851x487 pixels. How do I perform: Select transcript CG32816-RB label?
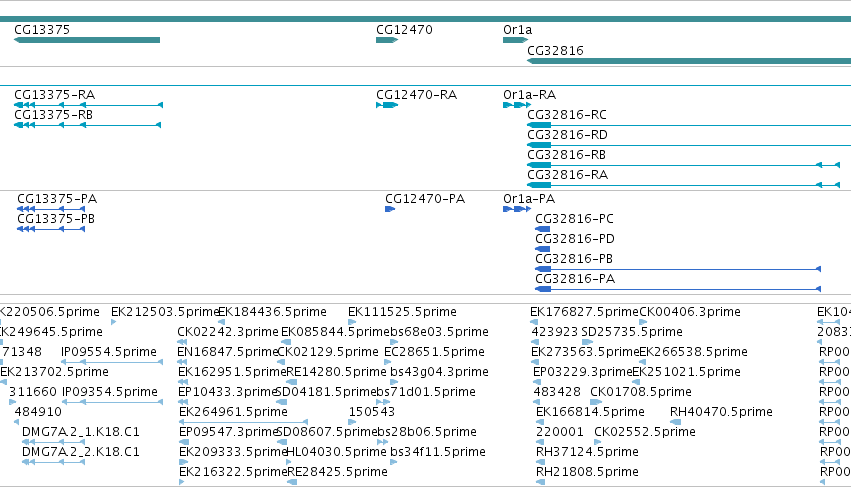(566, 155)
